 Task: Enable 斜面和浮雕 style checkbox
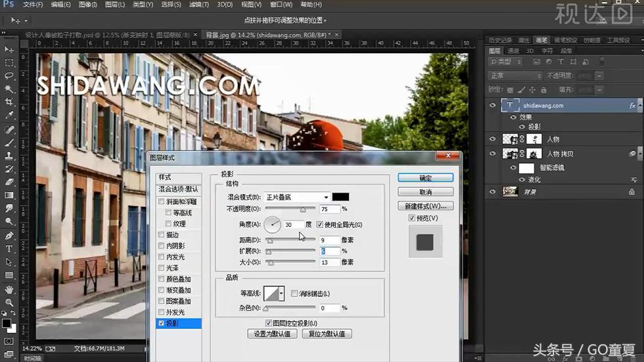coord(162,202)
